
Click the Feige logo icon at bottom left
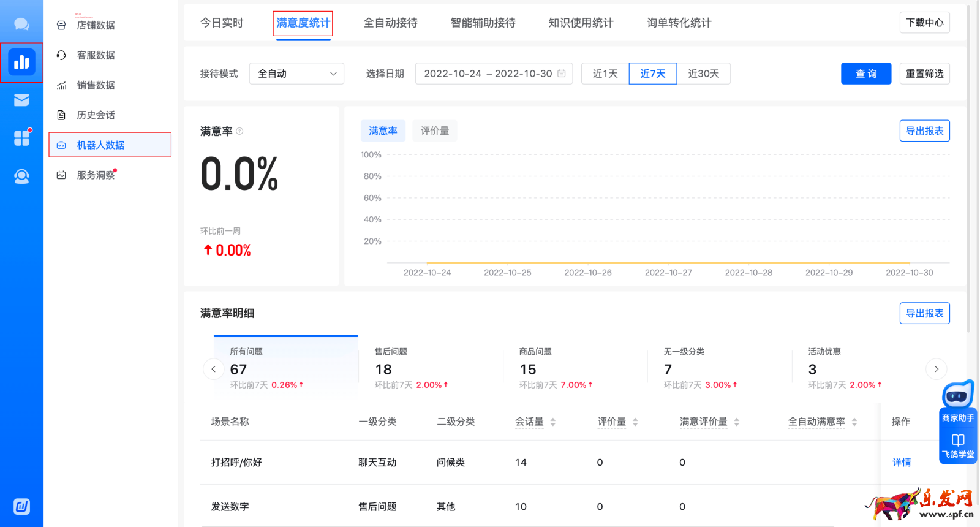[x=21, y=506]
